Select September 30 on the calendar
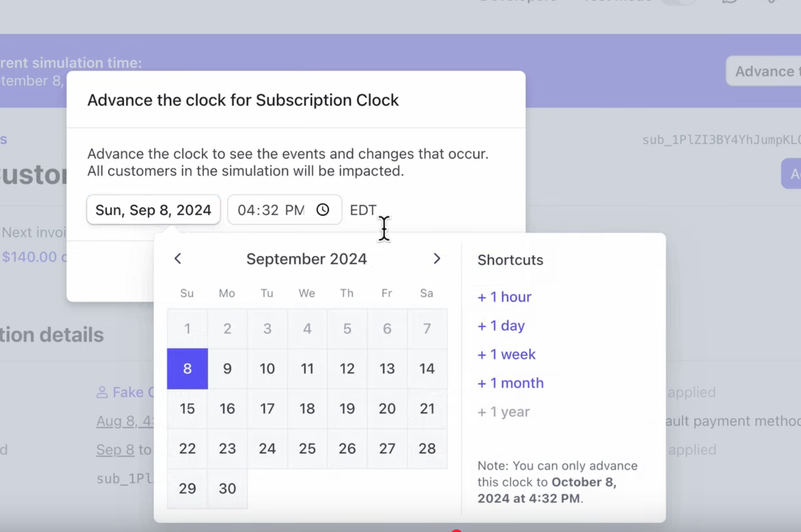 point(227,488)
